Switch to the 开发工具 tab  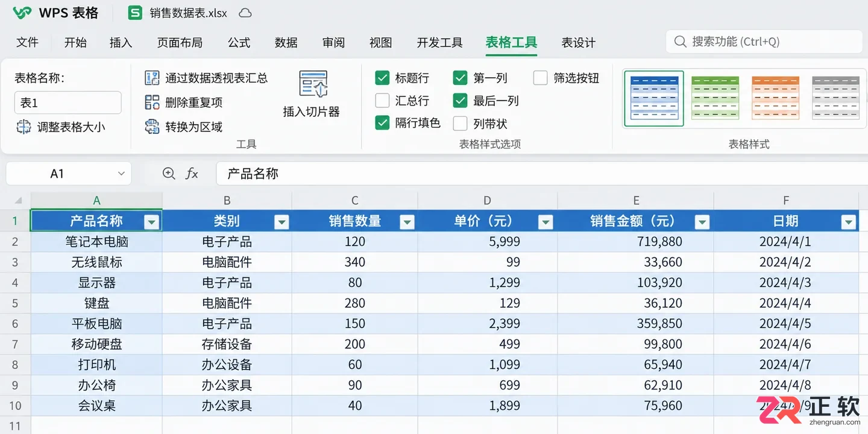440,42
